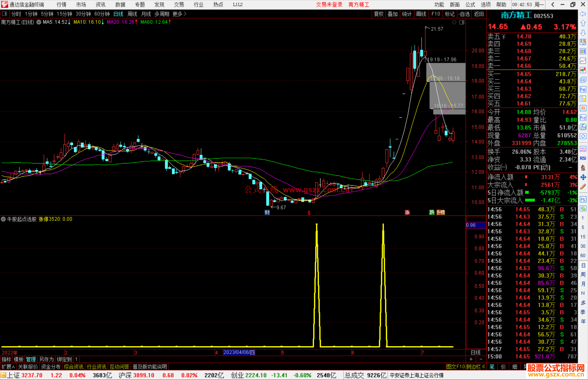
Task: Click the 另存为 button
Action: [x=46, y=359]
